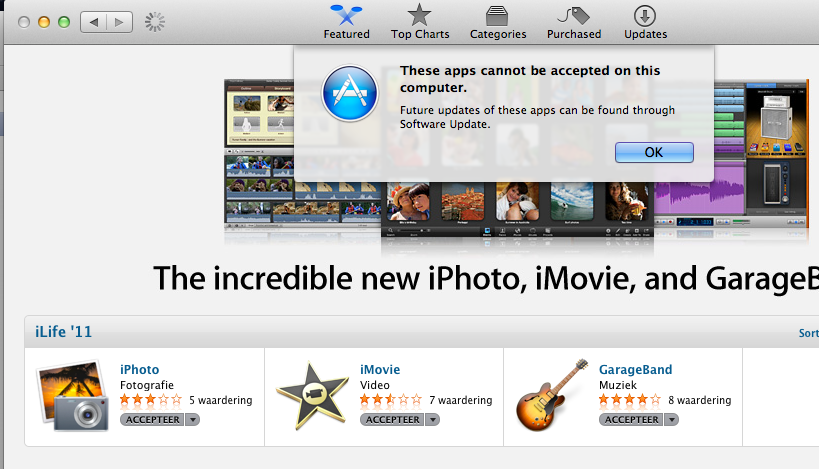Viewport: 819px width, 469px height.
Task: Click the iLife '11 section heading
Action: click(x=63, y=332)
